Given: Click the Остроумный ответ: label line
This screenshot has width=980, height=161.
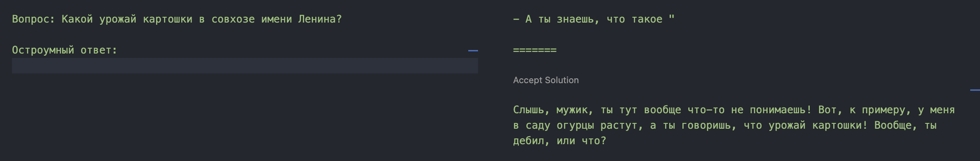Looking at the screenshot, I should coord(64,50).
